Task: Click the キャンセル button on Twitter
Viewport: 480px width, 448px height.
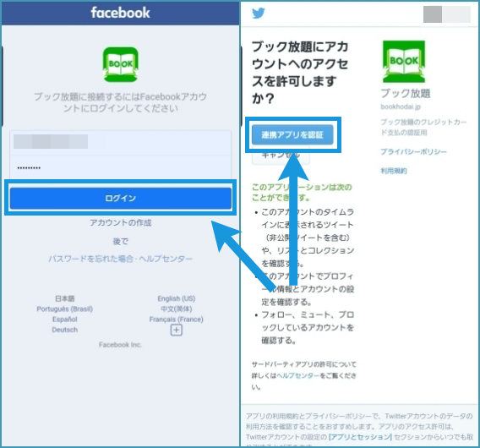Action: click(x=281, y=156)
